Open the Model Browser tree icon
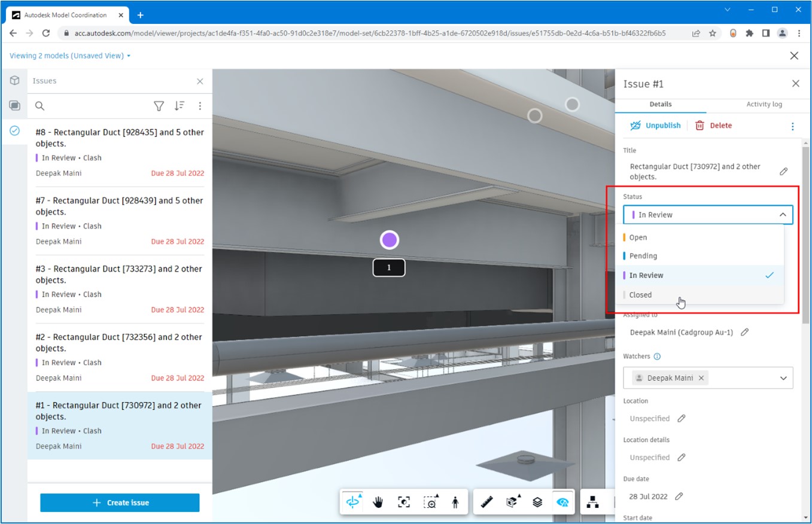The image size is (812, 524). coord(592,502)
